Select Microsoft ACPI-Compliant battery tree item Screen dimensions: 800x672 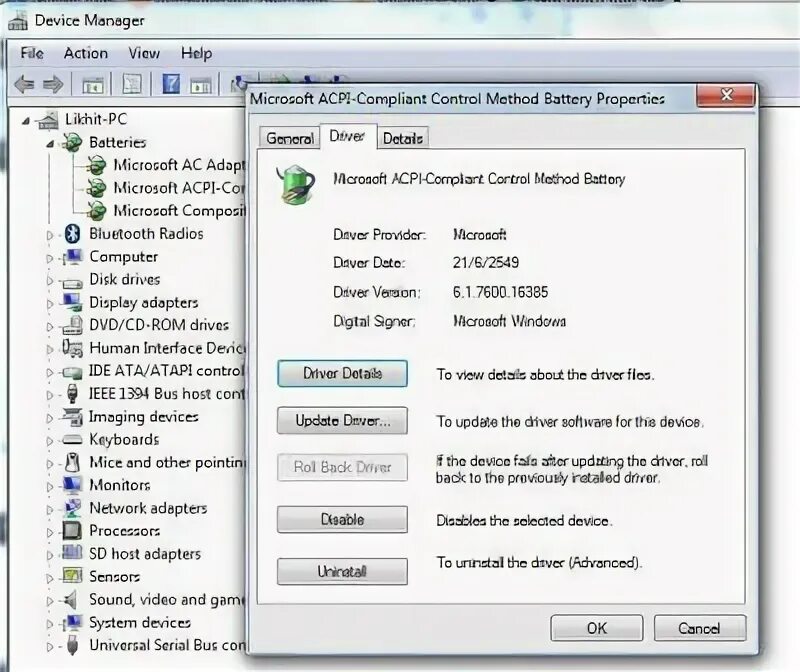(179, 188)
